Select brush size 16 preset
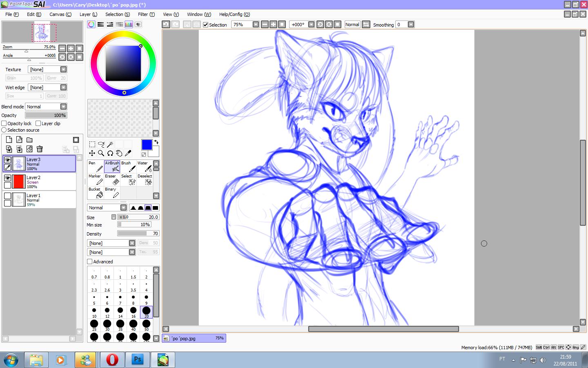 (133, 312)
